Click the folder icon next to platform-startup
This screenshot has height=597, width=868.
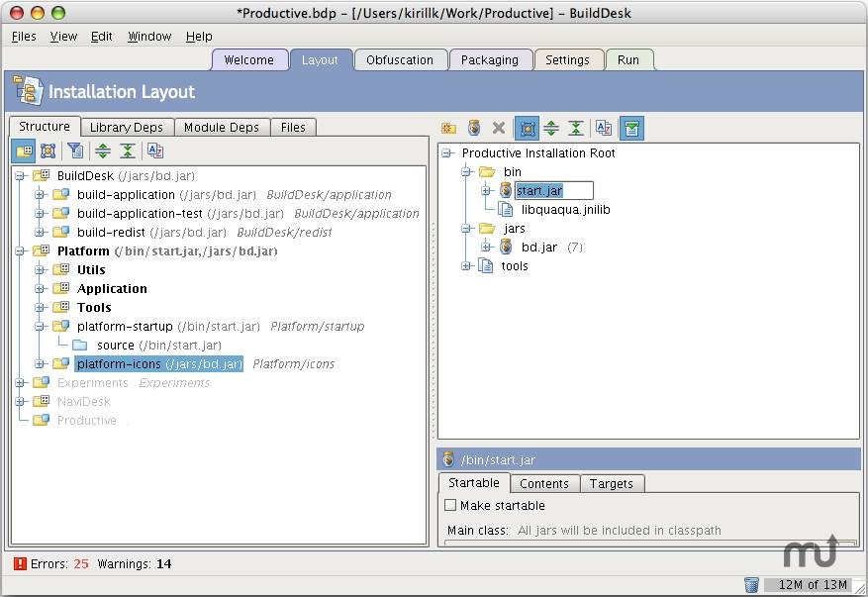(x=61, y=326)
